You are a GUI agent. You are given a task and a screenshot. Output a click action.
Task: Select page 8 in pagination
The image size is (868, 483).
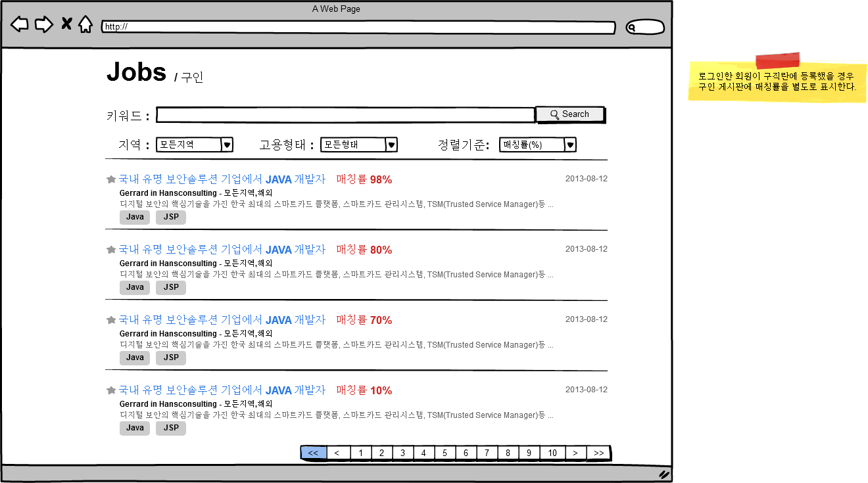click(x=508, y=453)
